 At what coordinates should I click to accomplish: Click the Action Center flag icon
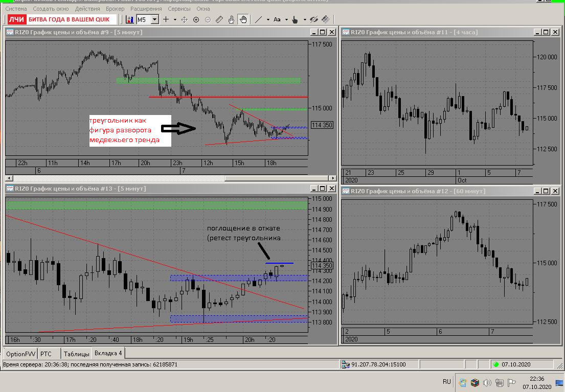[x=512, y=383]
